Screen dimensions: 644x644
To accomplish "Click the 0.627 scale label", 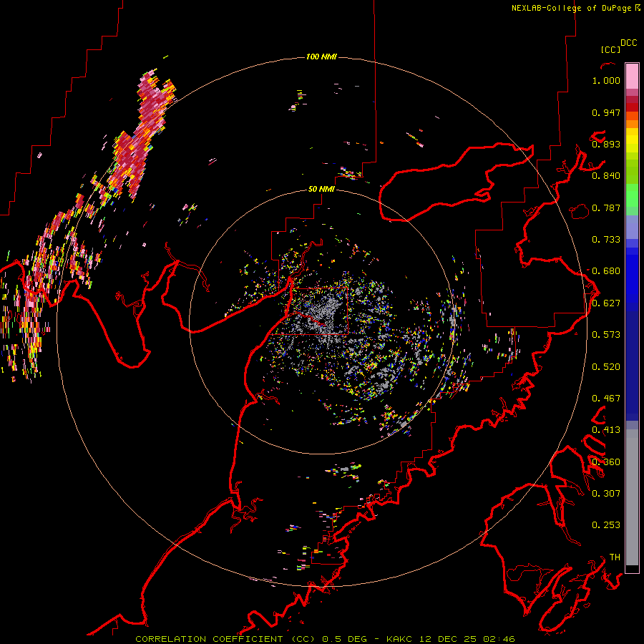I will coord(606,303).
